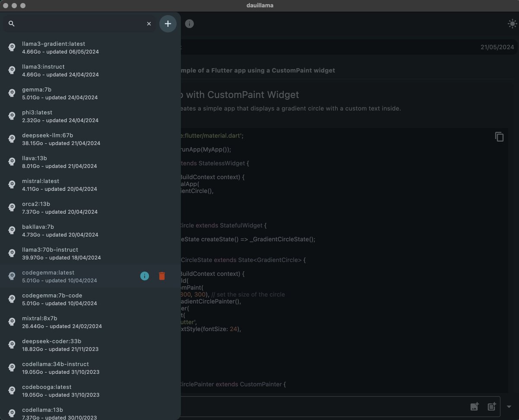The height and width of the screenshot is (420, 519).
Task: Click head icon beside llama3-gradient:latest
Action: 12,48
